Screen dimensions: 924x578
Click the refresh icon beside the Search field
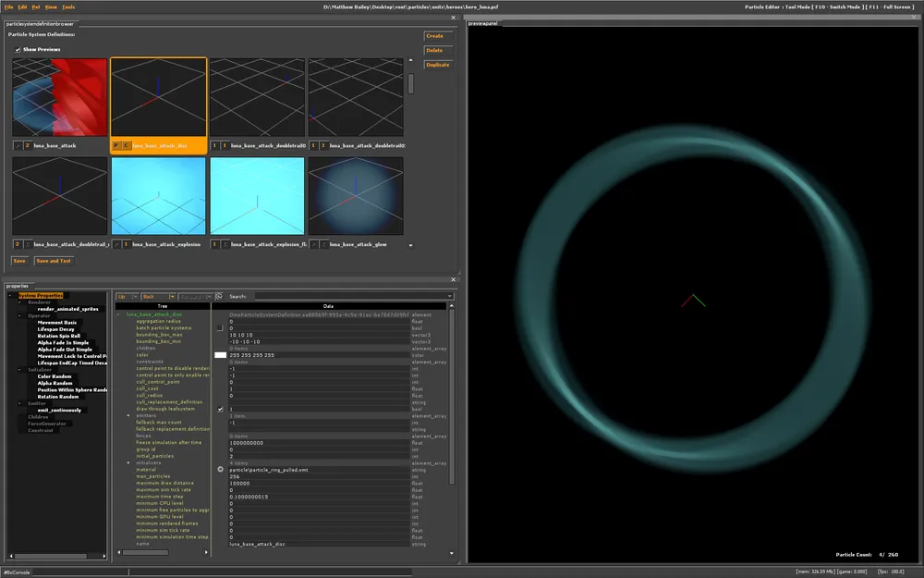click(219, 297)
